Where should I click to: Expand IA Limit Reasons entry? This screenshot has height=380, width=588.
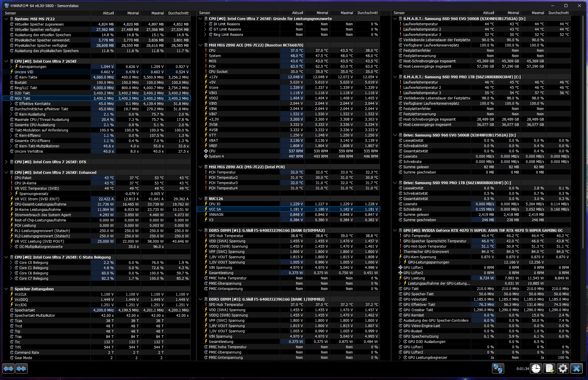(205, 24)
